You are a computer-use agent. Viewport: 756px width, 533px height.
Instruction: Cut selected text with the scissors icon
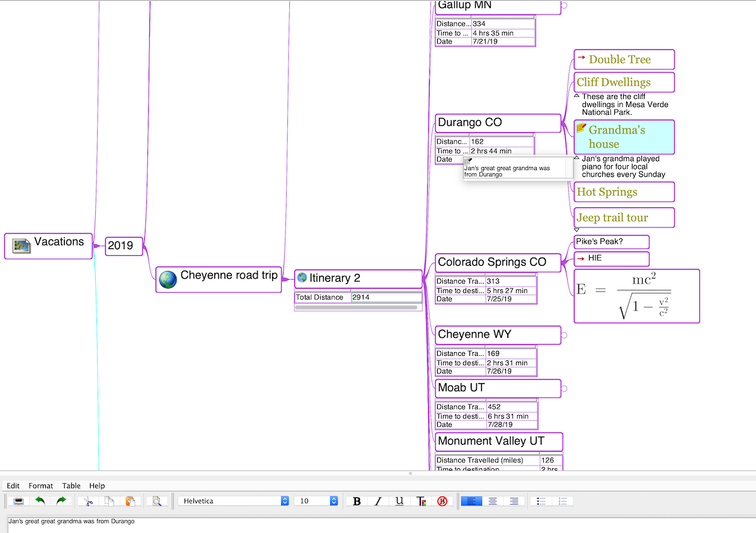[88, 501]
